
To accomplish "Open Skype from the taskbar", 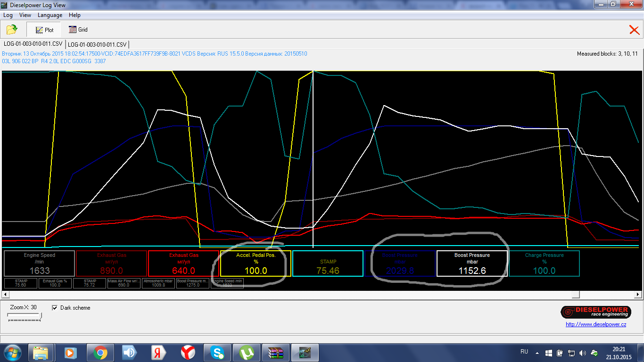I will point(218,353).
